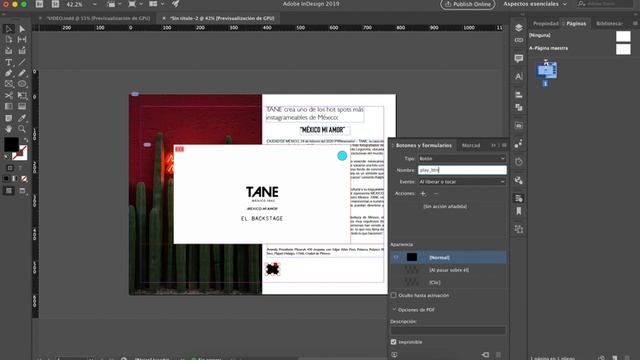
Task: Select the Page tool
Action: pos(9,40)
